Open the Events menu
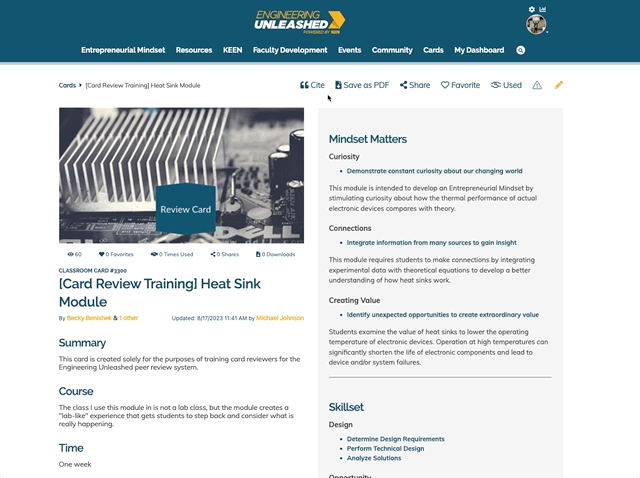This screenshot has width=640, height=478. 349,50
